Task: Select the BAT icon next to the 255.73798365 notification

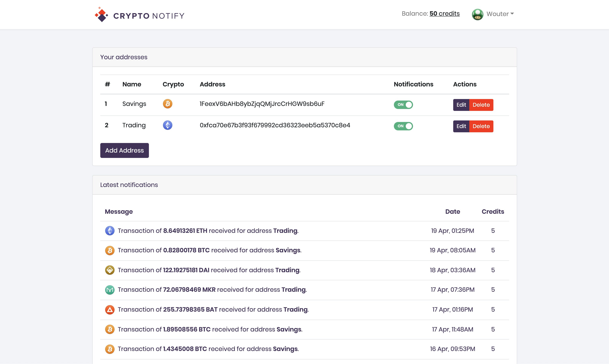Action: coord(110,310)
